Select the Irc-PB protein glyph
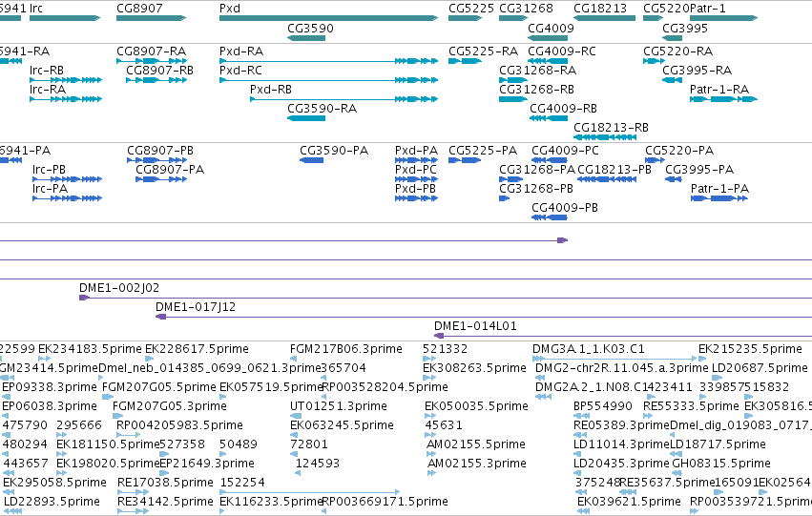This screenshot has height=516, width=812. 68,179
